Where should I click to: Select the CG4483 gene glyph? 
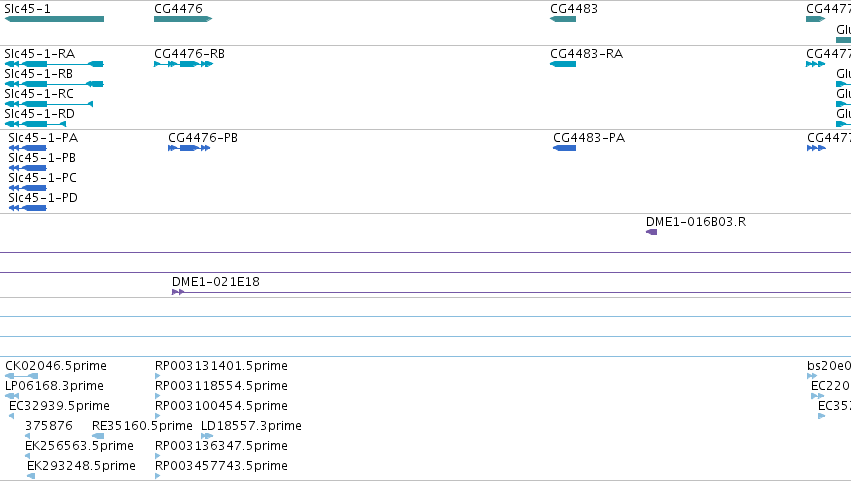(x=563, y=19)
